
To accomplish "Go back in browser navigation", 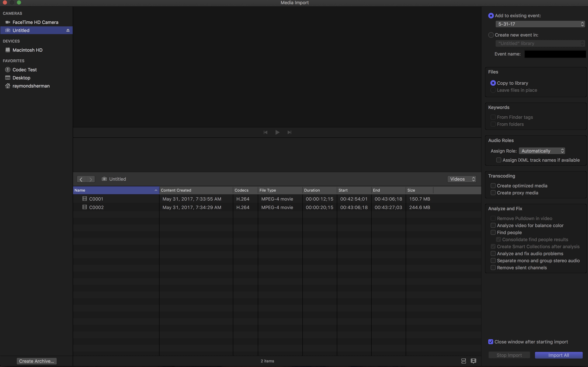I will [x=81, y=179].
